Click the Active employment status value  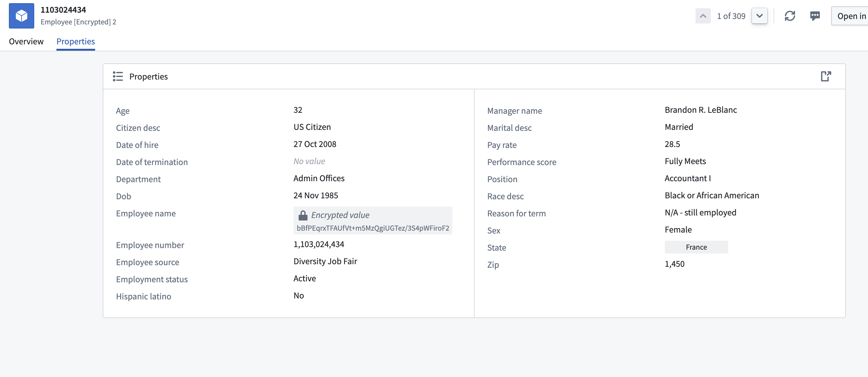click(x=304, y=279)
